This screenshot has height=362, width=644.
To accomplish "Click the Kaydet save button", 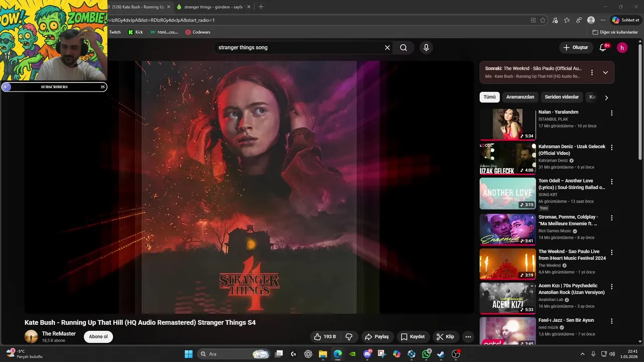I will tap(413, 337).
